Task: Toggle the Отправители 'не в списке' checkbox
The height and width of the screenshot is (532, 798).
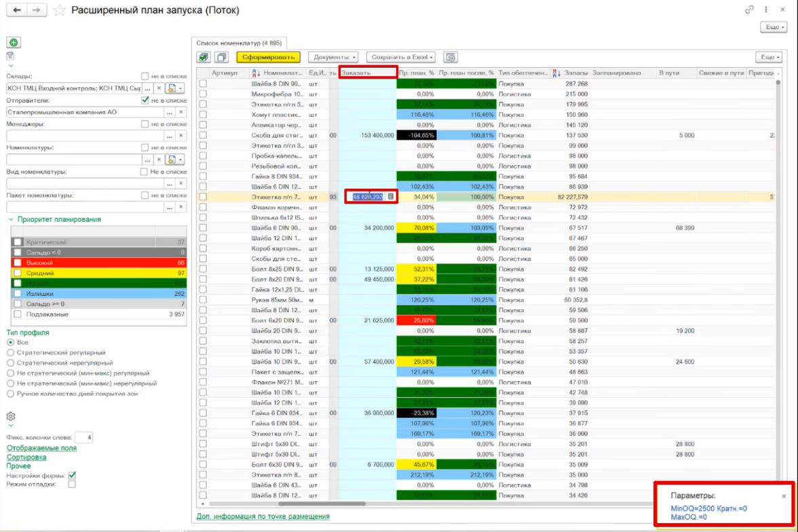Action: pyautogui.click(x=145, y=100)
